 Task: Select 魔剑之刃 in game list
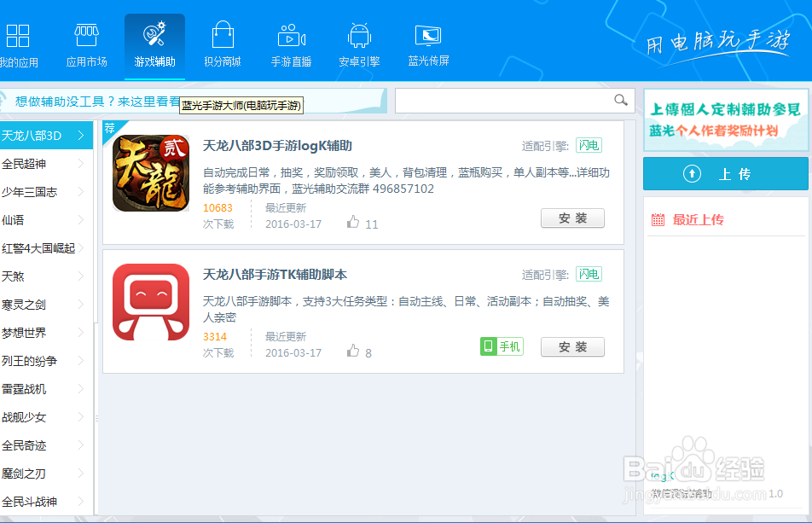click(46, 474)
